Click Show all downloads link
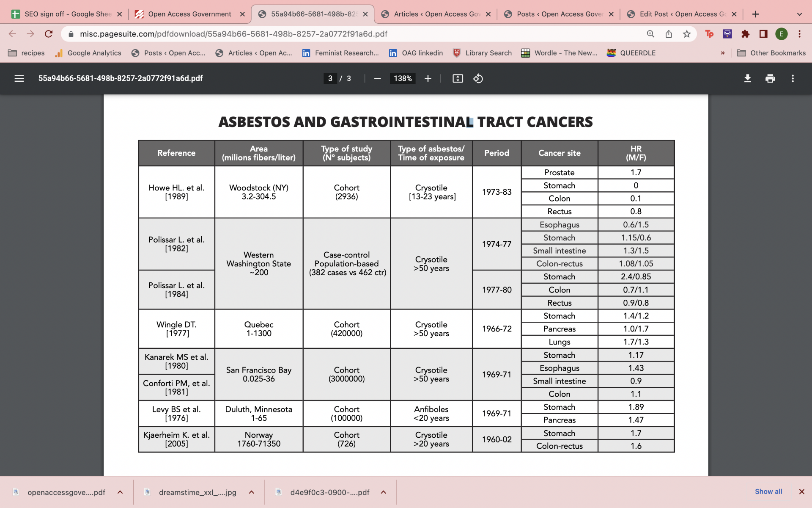The width and height of the screenshot is (812, 508). (768, 491)
